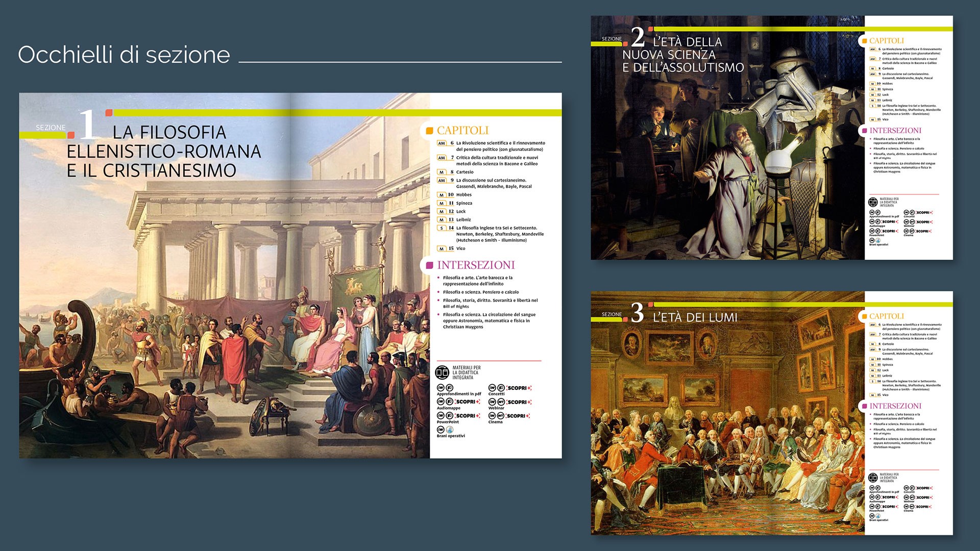The width and height of the screenshot is (980, 551).
Task: Select chapter 8 Cartesio in section 1 list
Action: [x=455, y=172]
